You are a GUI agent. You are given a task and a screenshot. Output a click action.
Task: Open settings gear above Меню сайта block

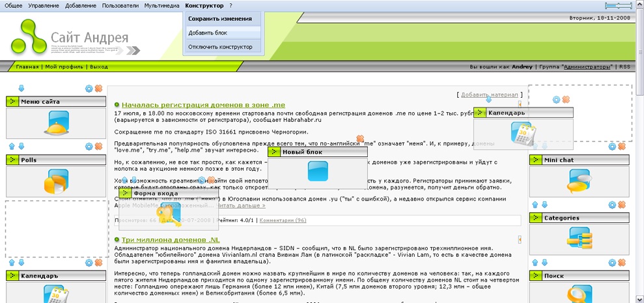89,89
